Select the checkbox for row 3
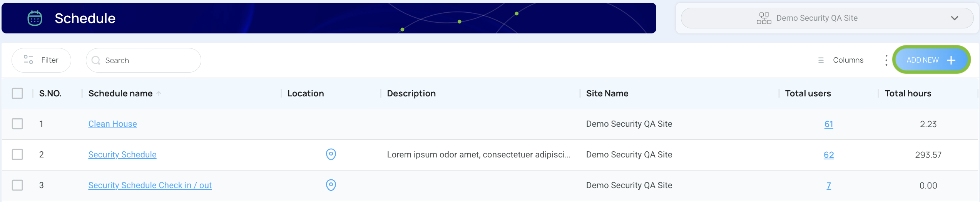 (x=17, y=185)
